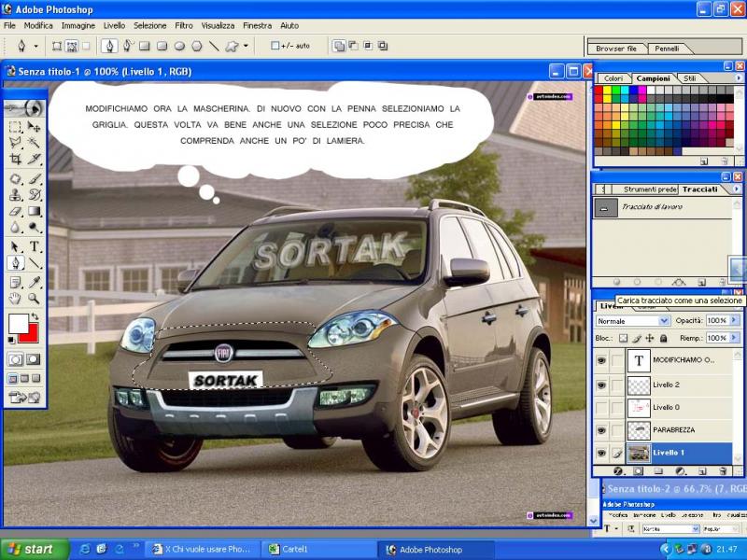Toggle lock all for layer

pos(663,338)
